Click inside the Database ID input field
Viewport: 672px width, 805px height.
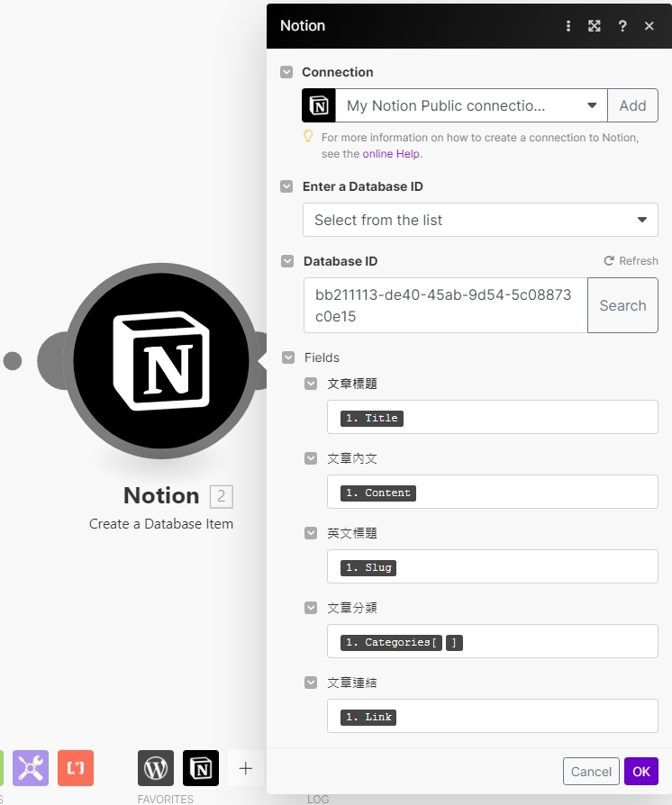[441, 305]
